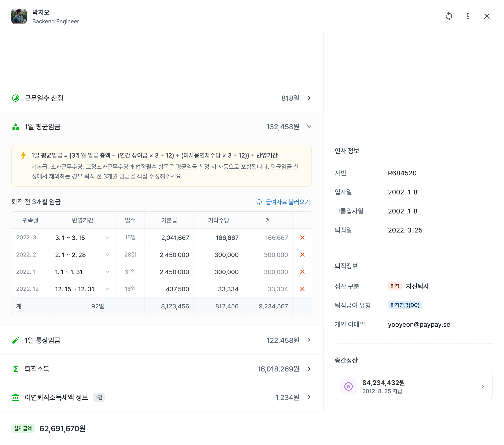Screen dimensions: 504x445
Task: Open 이연퇴직소득세액 정보 section
Action: pos(309,397)
